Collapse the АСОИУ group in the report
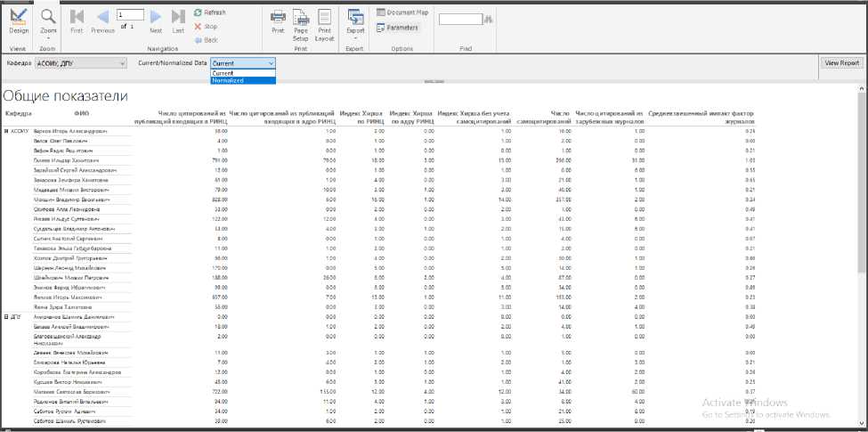 point(7,131)
